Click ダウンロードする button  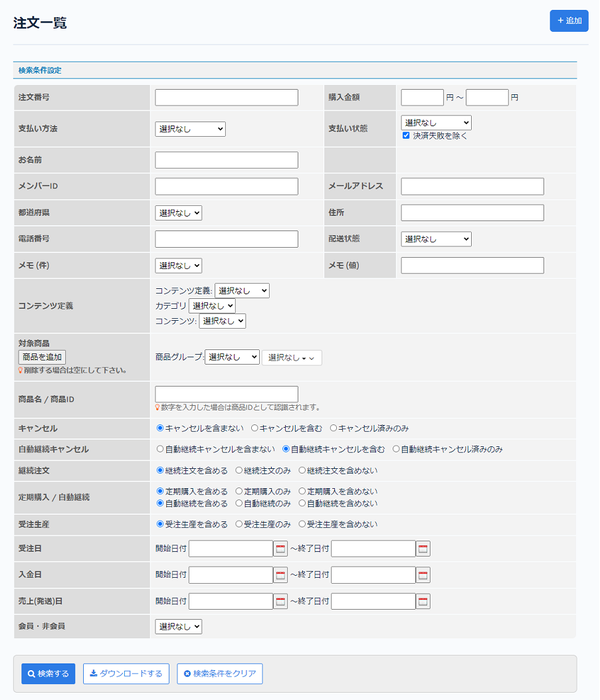(126, 674)
